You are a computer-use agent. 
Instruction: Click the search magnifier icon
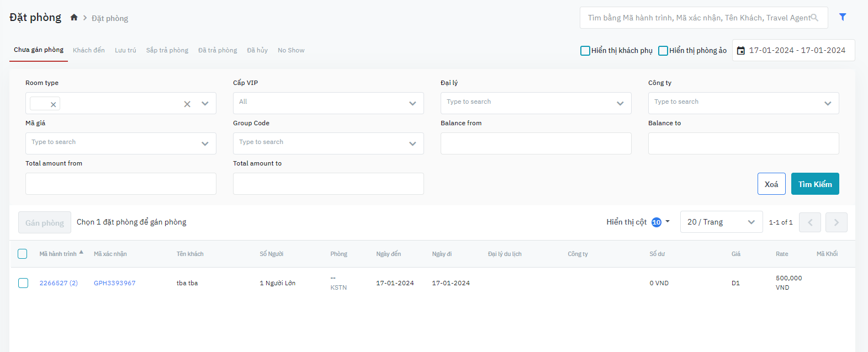814,18
